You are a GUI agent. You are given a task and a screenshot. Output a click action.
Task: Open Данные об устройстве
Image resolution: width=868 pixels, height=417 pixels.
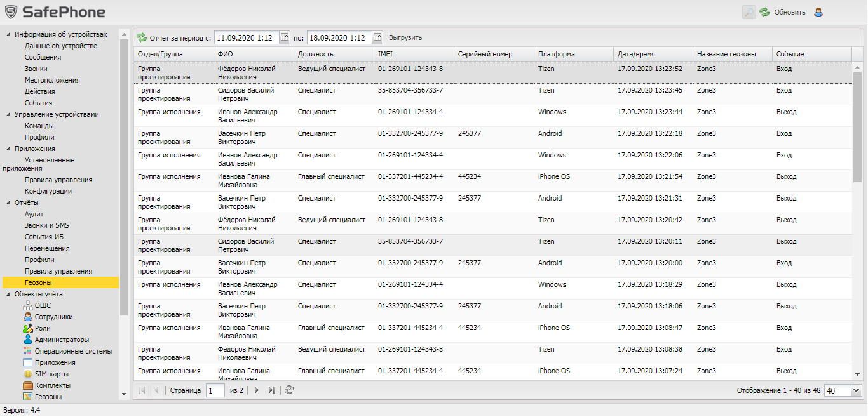click(61, 46)
